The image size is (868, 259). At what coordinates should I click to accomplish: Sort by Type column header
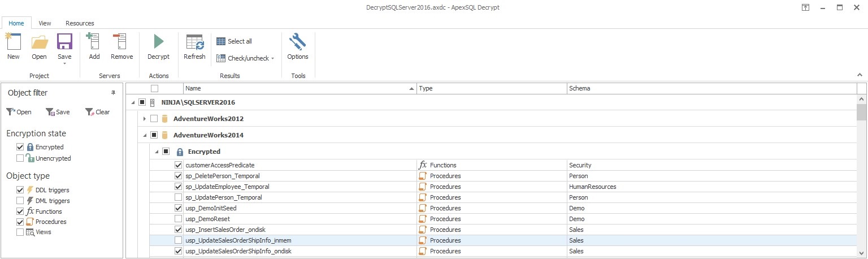click(x=492, y=88)
